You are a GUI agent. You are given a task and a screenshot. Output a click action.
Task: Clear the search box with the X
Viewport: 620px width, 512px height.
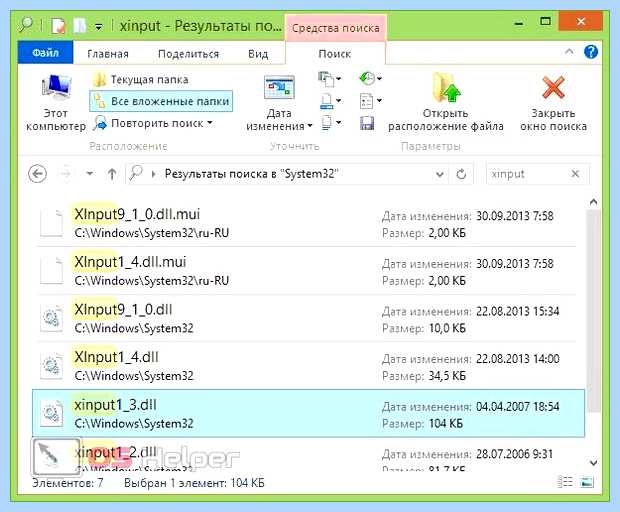tap(575, 174)
